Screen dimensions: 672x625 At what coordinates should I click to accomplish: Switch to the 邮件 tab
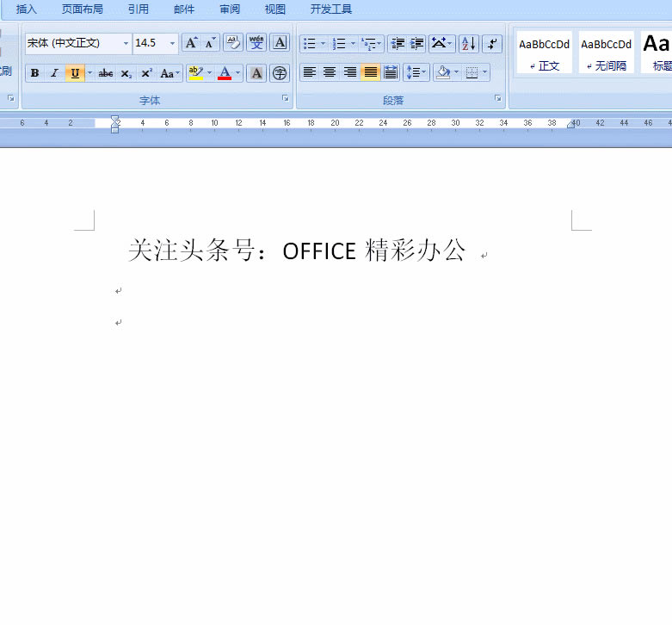click(184, 9)
